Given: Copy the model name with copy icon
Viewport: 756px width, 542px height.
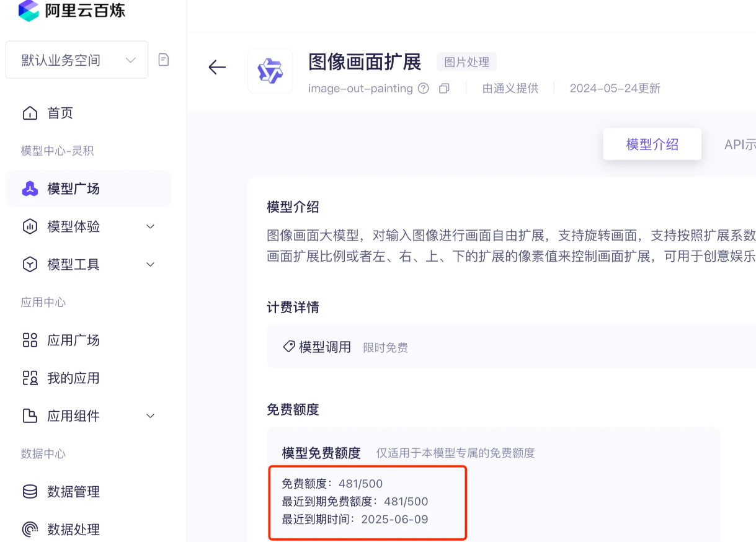Looking at the screenshot, I should point(444,88).
